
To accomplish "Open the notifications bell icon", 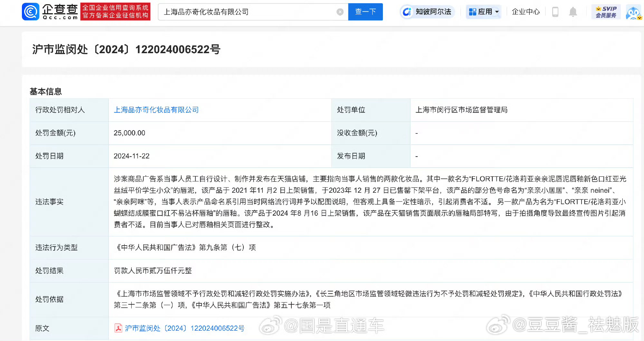I will pos(573,12).
